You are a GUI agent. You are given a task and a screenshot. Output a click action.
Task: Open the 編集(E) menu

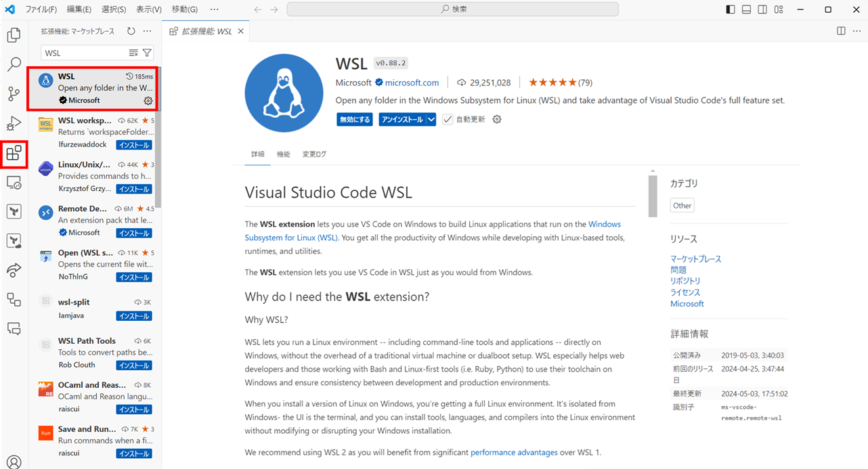79,9
